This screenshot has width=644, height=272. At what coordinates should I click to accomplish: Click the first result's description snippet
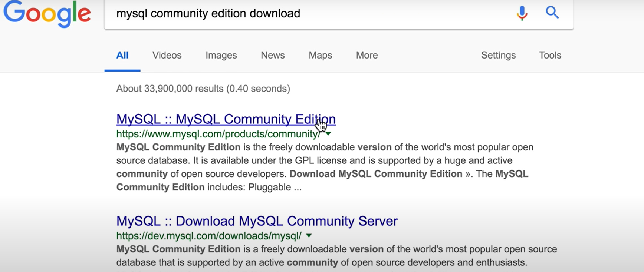322,167
